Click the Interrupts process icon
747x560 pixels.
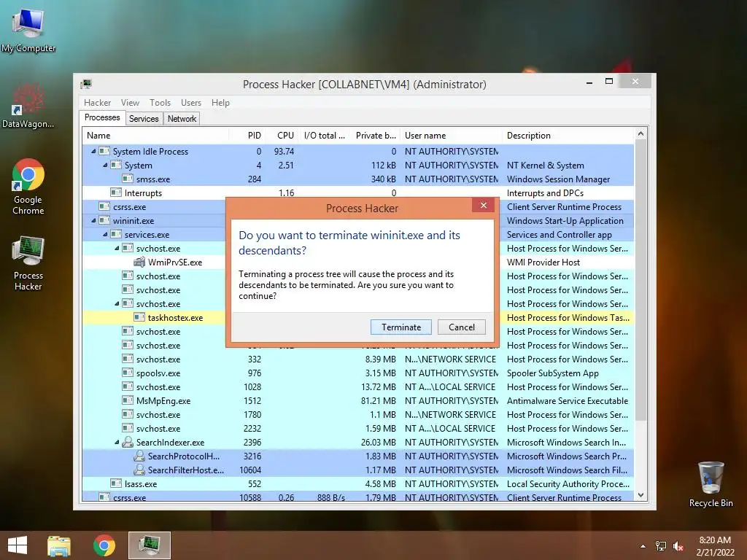[116, 192]
